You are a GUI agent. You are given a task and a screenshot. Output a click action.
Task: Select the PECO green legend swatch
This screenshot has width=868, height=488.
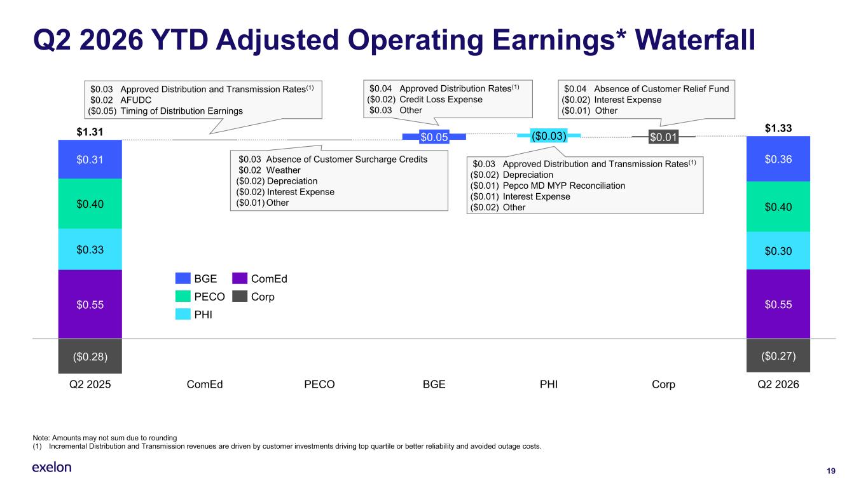[183, 296]
